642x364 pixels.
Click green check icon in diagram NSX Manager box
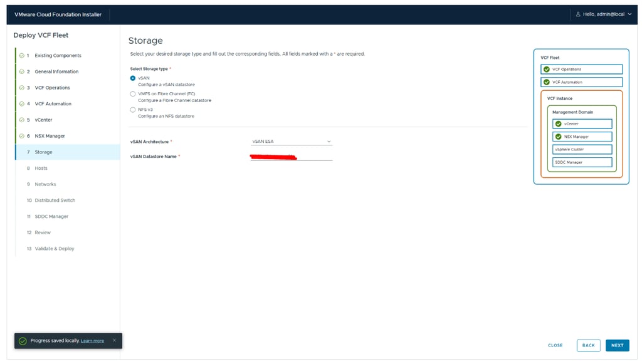point(559,137)
